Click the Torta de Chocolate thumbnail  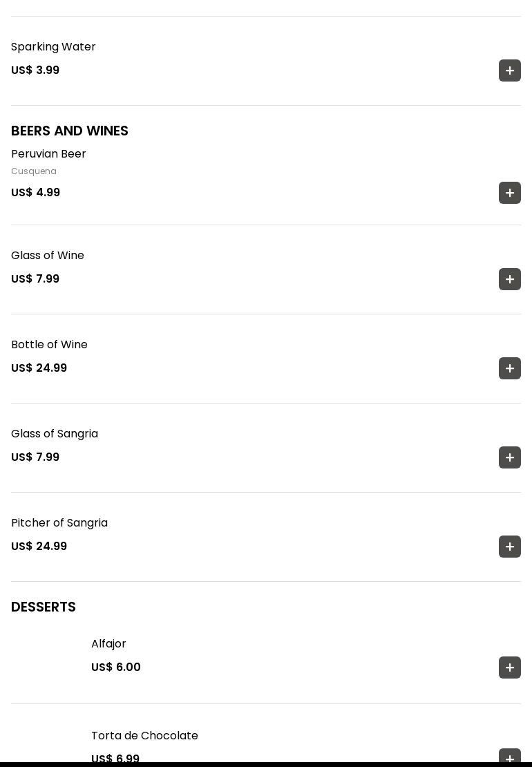[x=46, y=746]
